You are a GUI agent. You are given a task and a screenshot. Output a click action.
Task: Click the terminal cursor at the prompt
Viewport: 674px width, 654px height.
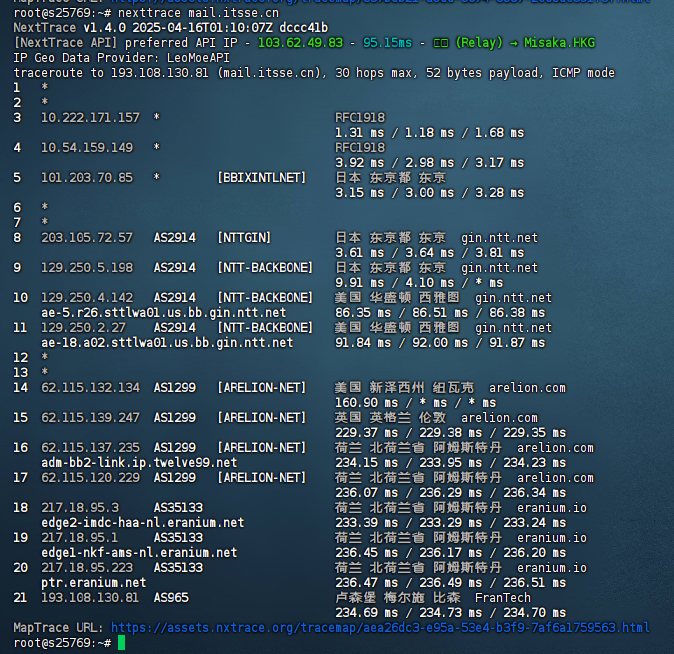click(x=121, y=643)
